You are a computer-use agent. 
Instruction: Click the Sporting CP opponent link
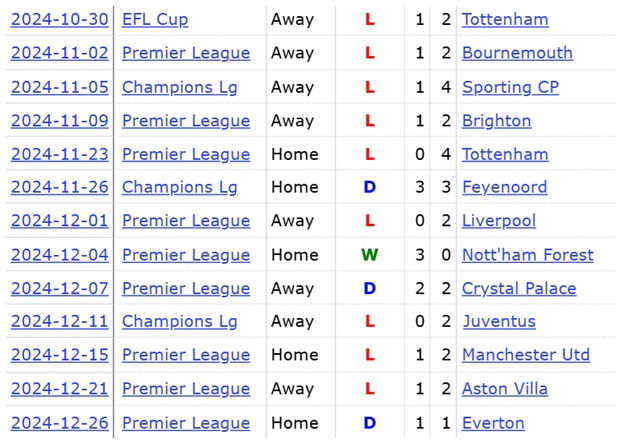510,87
